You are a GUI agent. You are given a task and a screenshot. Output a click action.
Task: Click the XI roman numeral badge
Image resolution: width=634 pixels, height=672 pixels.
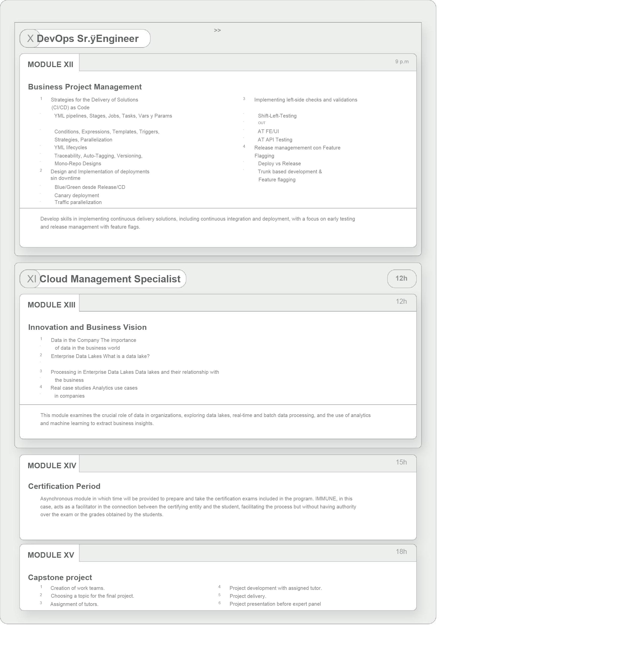[31, 279]
